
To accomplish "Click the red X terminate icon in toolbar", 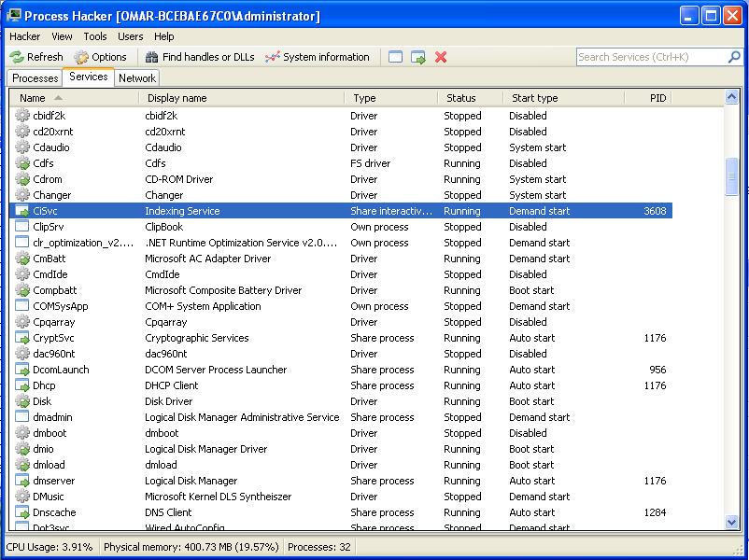I will pos(441,57).
